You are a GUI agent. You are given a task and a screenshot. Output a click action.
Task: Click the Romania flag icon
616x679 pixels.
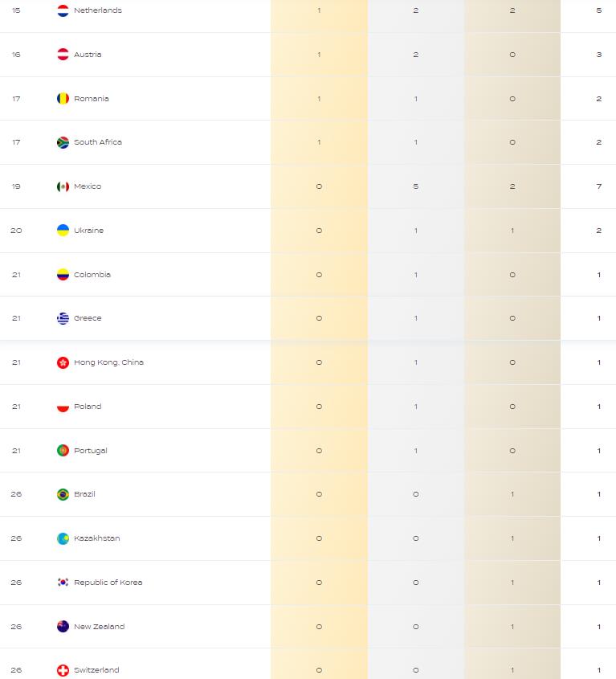[x=63, y=99]
